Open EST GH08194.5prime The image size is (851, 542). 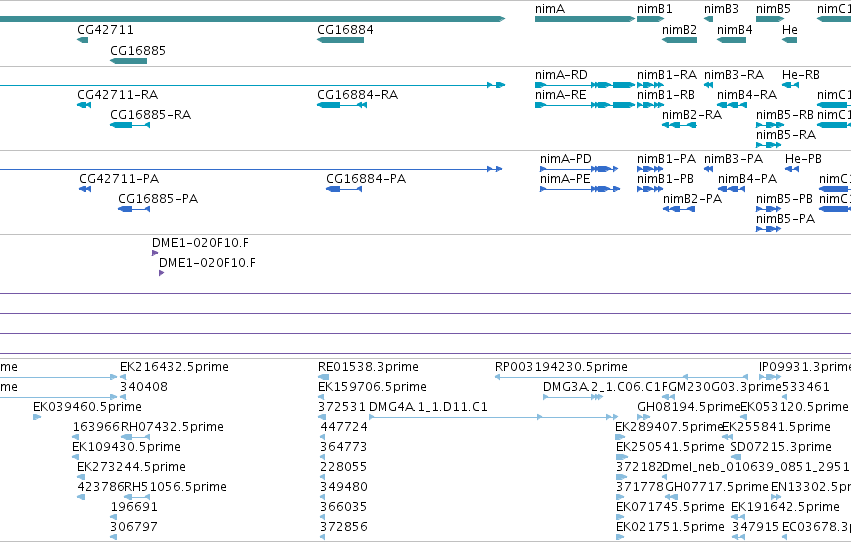pos(689,407)
